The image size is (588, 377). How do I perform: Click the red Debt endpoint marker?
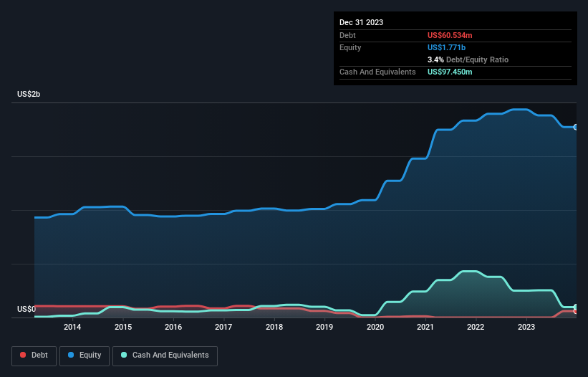(x=576, y=311)
